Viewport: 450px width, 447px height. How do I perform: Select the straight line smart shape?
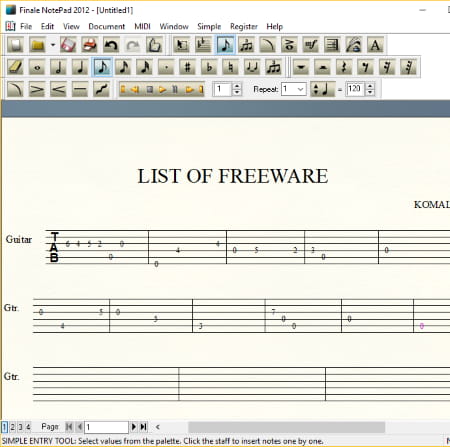[x=80, y=89]
